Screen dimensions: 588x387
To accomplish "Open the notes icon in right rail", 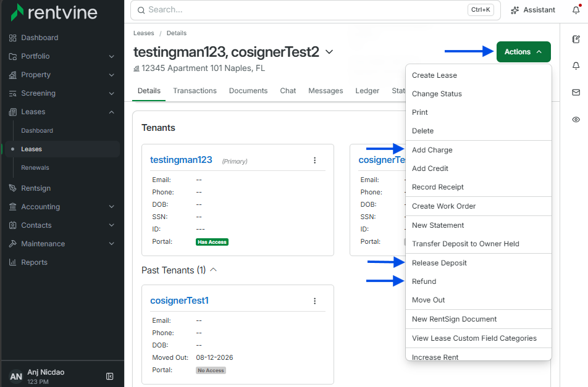I will tap(576, 40).
